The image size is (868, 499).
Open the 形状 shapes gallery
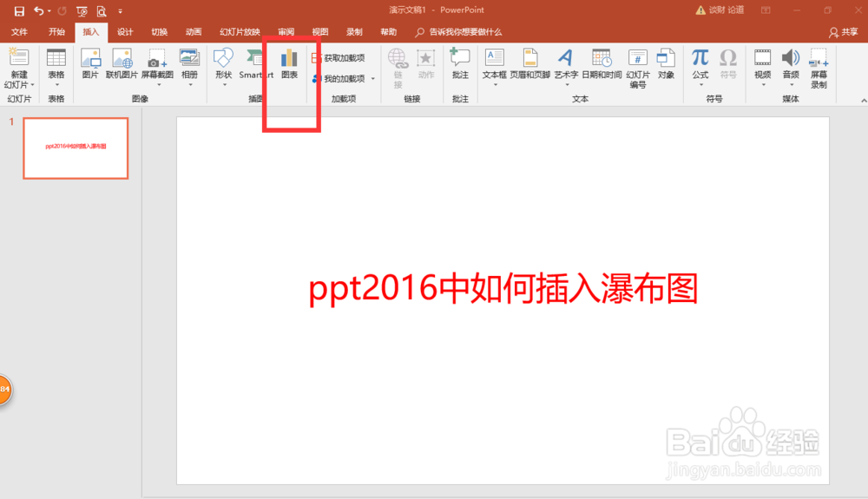(224, 64)
